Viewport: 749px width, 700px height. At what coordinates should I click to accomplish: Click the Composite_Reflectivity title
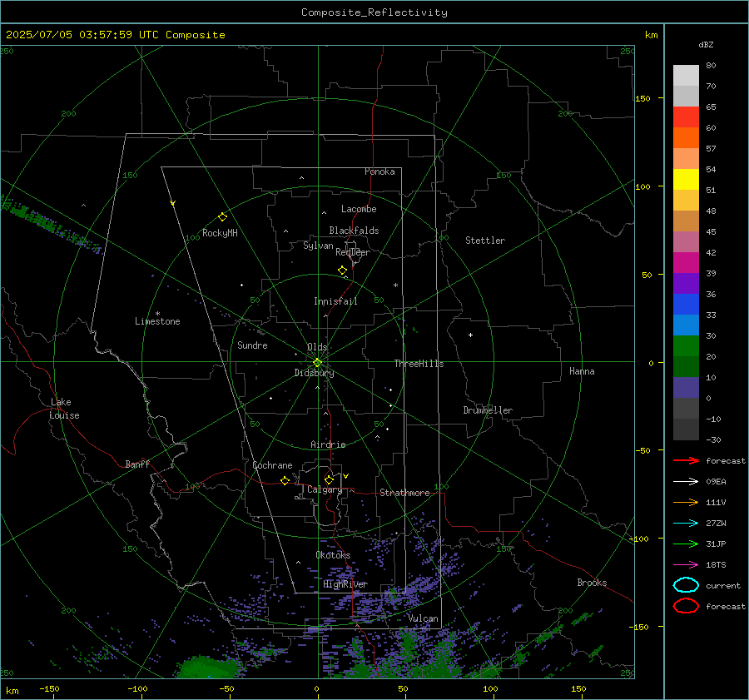point(374,12)
